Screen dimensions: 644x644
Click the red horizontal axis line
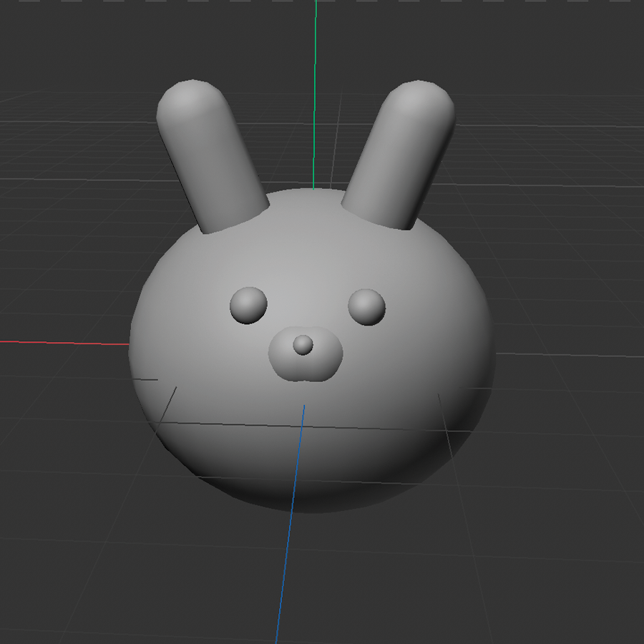[x=64, y=342]
